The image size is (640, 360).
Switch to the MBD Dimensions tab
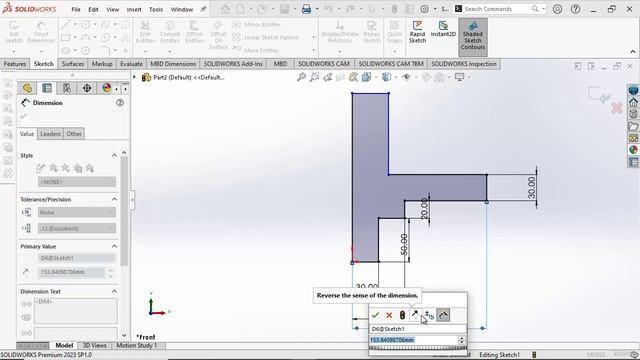(x=173, y=64)
